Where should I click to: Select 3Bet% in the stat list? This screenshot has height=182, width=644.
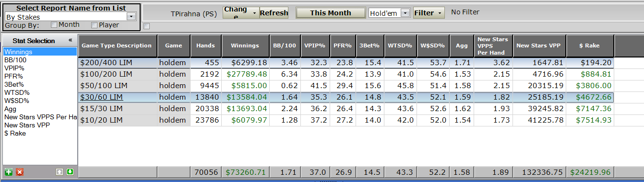40,84
